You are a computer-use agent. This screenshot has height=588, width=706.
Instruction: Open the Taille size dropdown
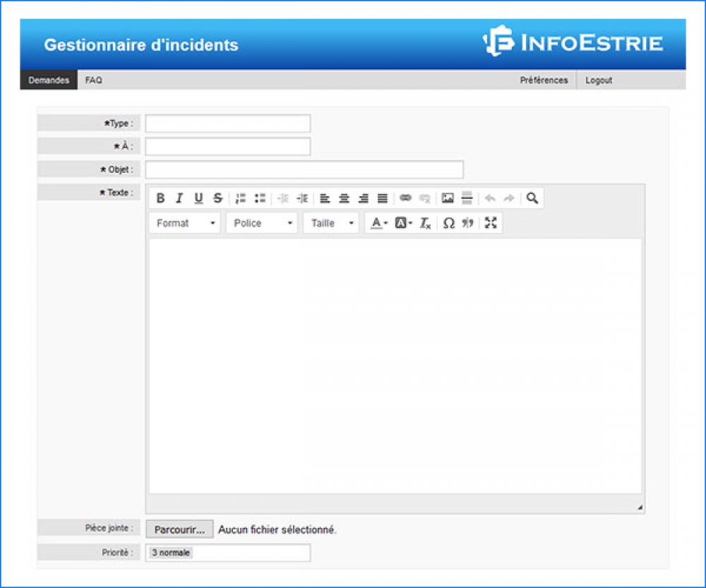pyautogui.click(x=331, y=223)
